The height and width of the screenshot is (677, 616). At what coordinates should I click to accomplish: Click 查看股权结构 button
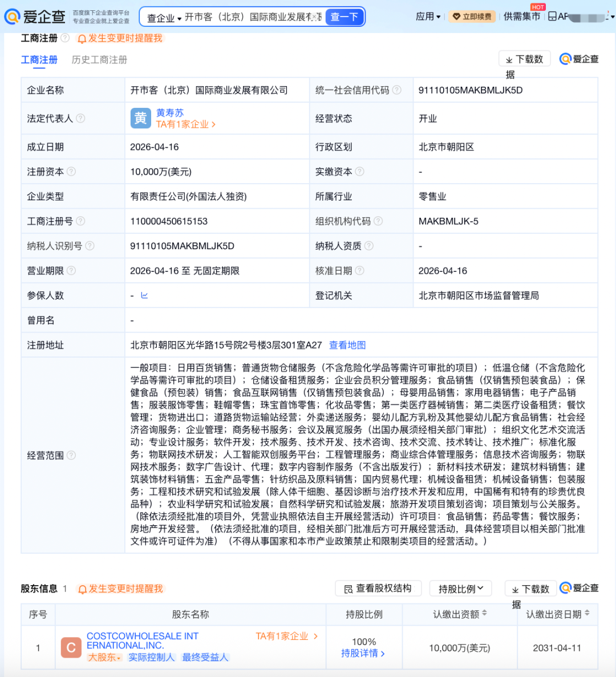pos(378,589)
